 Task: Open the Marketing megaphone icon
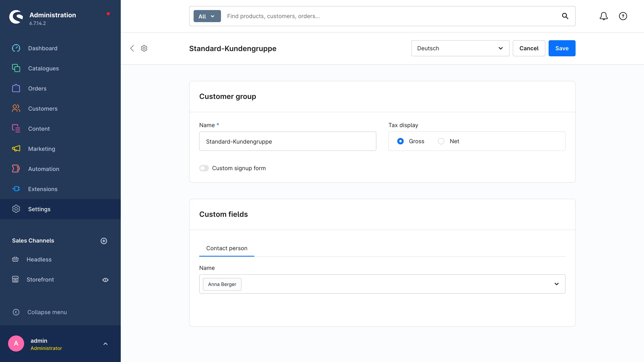(16, 149)
